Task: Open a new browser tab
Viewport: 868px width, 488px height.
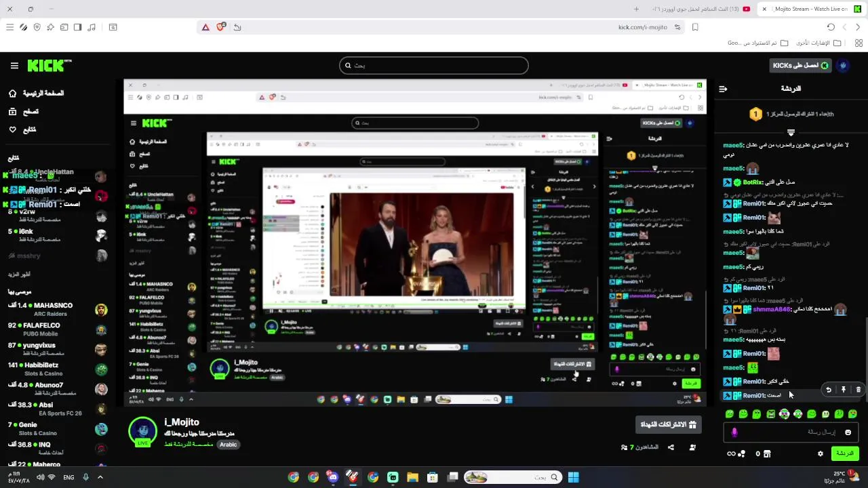Action: [x=636, y=9]
